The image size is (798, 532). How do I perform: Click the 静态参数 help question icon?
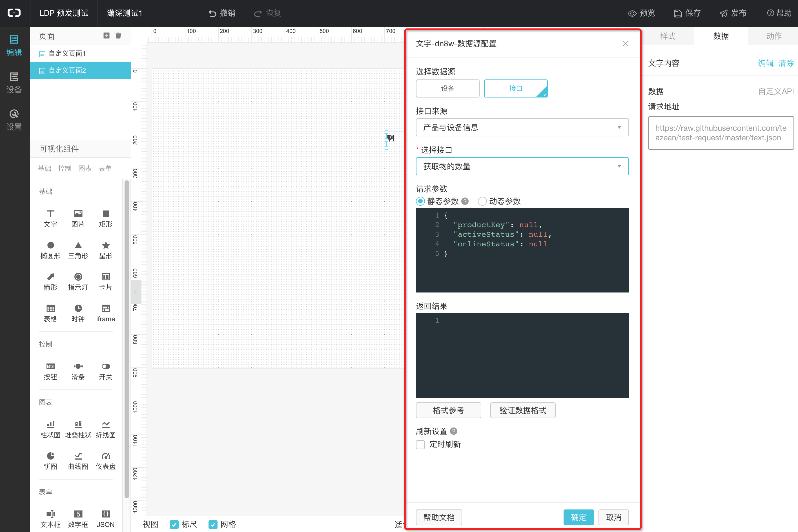(465, 201)
